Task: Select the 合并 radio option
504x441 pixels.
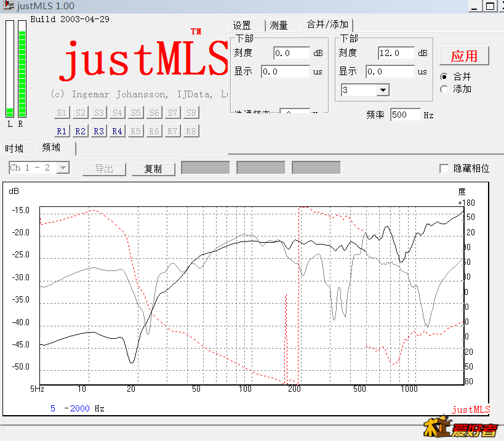Action: (444, 77)
